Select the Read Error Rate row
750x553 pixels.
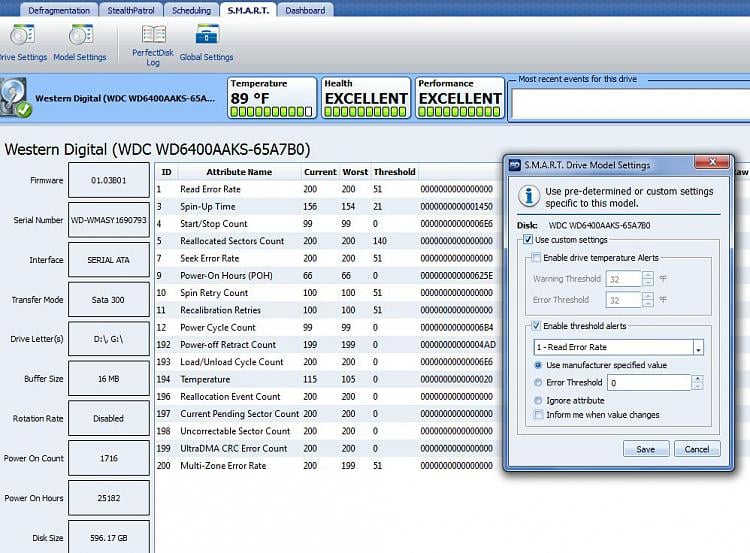(x=328, y=189)
